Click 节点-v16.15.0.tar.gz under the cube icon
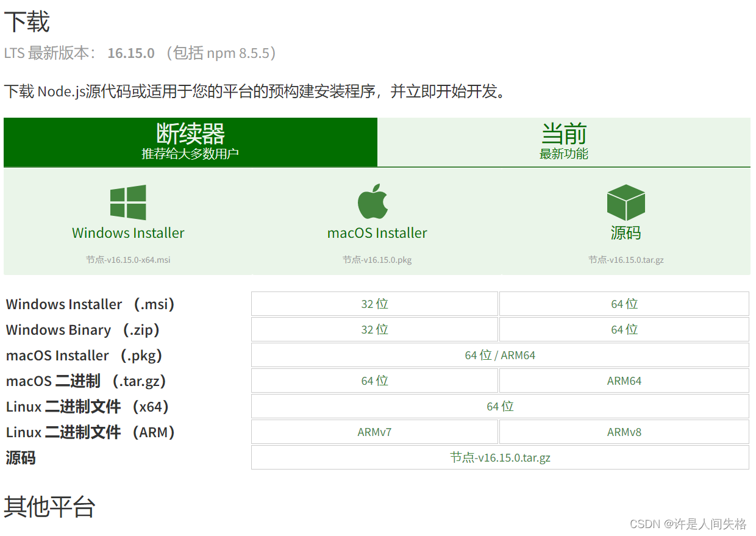 click(x=626, y=260)
